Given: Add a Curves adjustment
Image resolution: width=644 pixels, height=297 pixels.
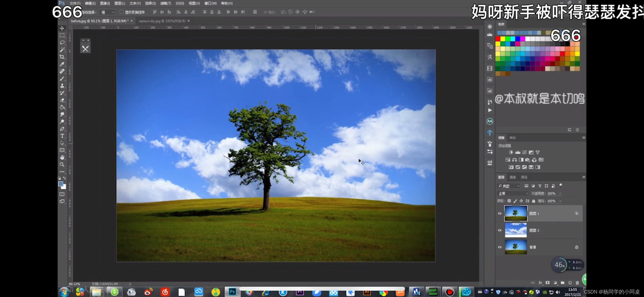Looking at the screenshot, I should point(524,152).
